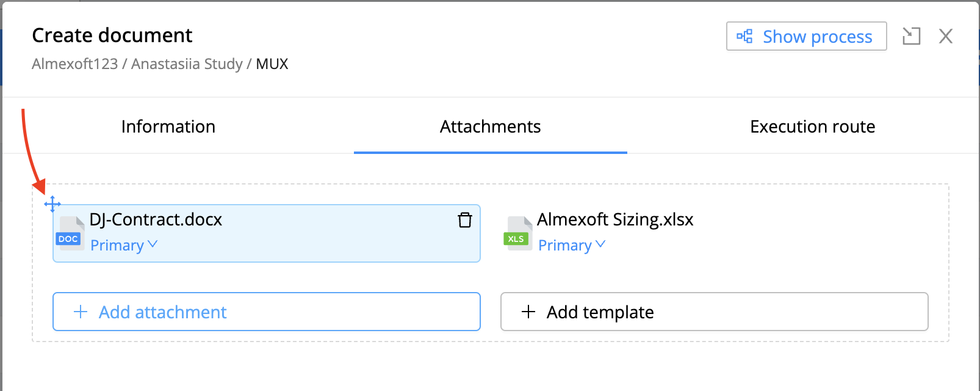Switch to the Information tab
Screen dimensions: 980x391
(x=168, y=126)
